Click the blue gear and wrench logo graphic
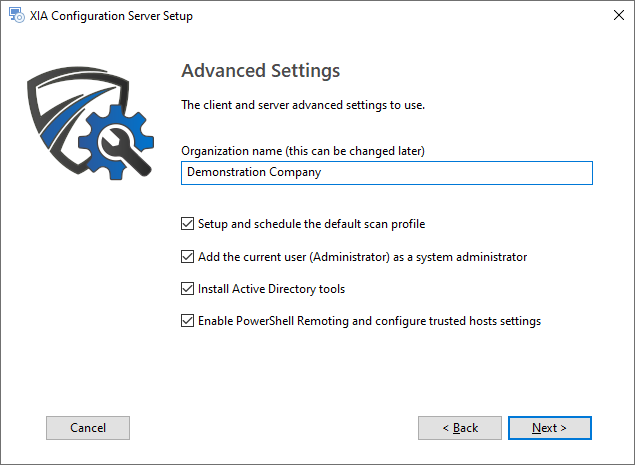The image size is (635, 465). click(x=116, y=142)
